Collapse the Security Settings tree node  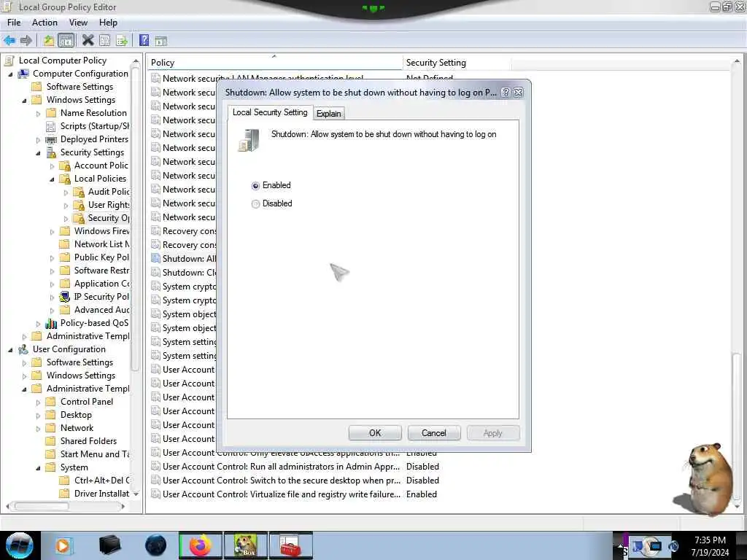click(x=38, y=153)
